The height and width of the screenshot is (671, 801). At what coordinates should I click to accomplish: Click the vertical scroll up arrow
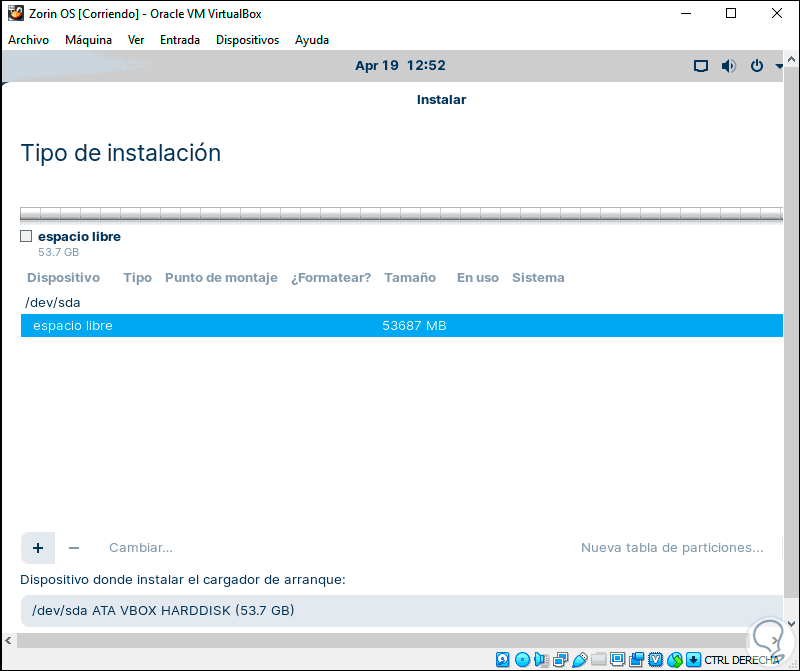click(x=791, y=60)
